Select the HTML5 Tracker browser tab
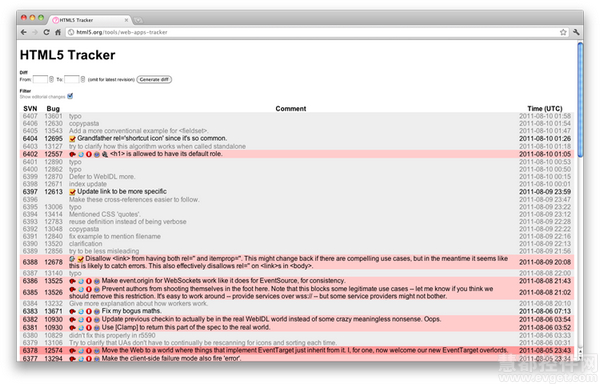 91,20
